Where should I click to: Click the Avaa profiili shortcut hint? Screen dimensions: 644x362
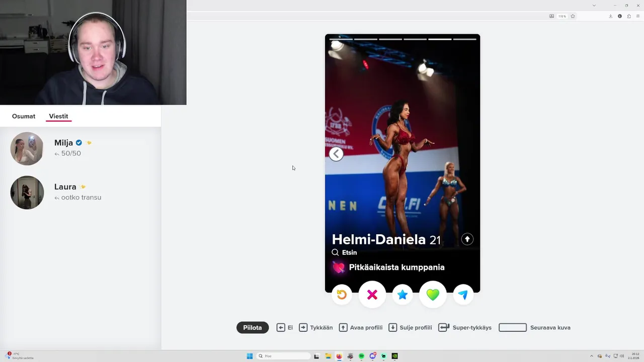pos(361,327)
